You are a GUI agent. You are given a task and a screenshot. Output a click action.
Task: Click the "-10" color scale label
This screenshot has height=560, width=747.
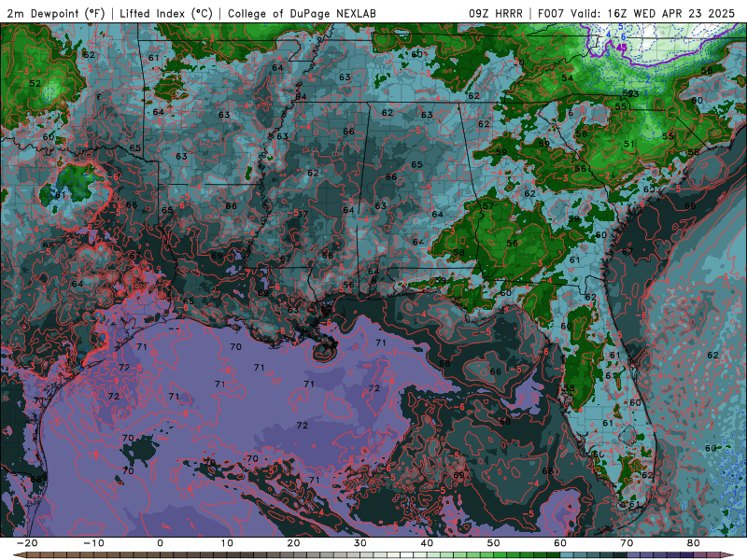[94, 543]
